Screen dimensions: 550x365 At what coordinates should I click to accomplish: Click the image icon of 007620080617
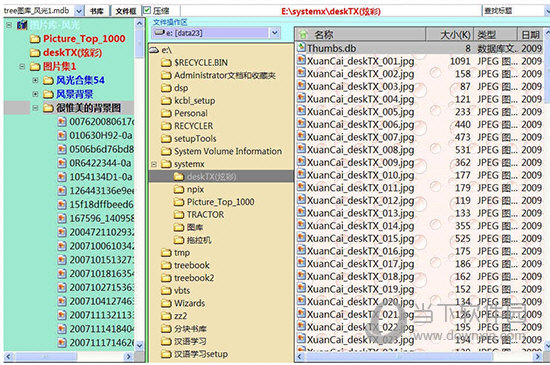pos(62,122)
